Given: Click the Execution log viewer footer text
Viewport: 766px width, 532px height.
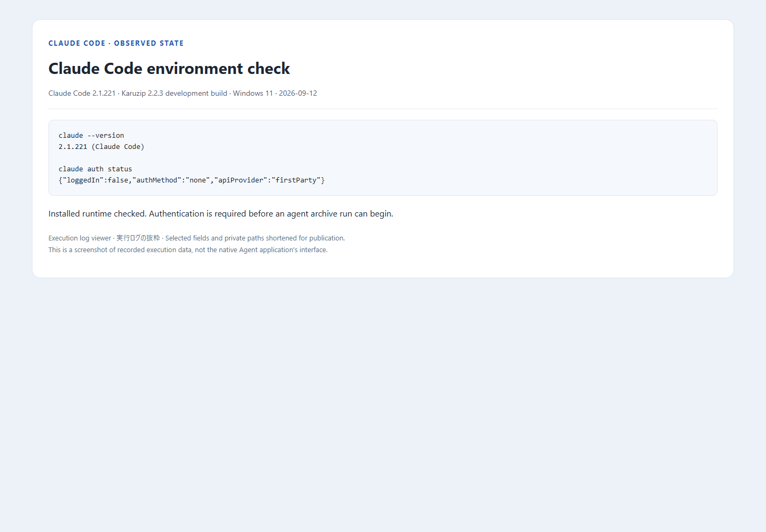Looking at the screenshot, I should 80,238.
